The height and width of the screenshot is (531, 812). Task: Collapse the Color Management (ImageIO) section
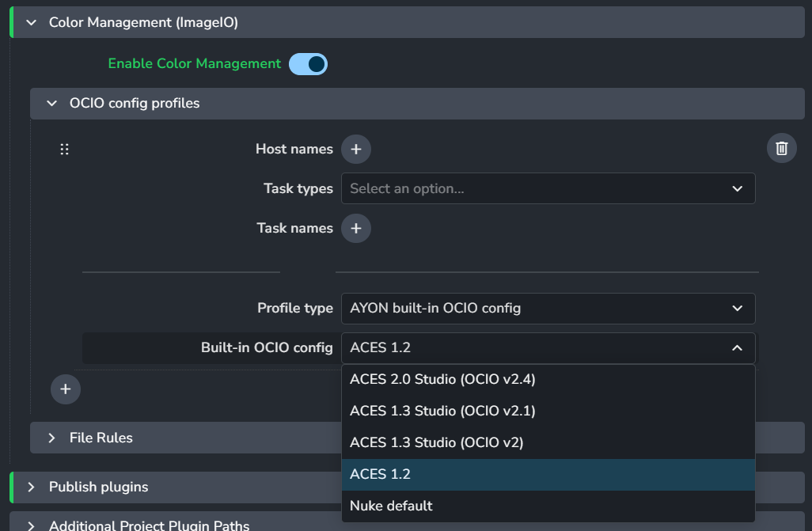tap(32, 23)
